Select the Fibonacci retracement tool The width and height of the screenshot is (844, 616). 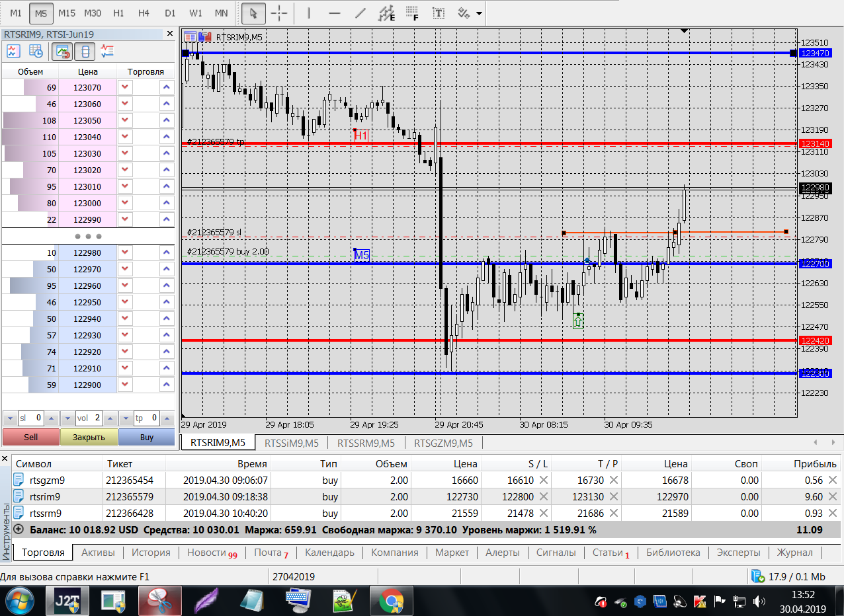click(x=411, y=13)
